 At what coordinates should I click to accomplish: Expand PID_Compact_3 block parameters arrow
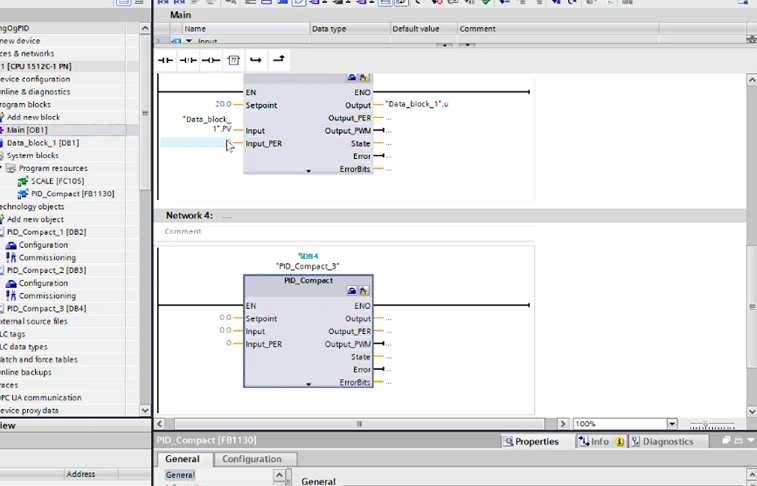pos(308,385)
